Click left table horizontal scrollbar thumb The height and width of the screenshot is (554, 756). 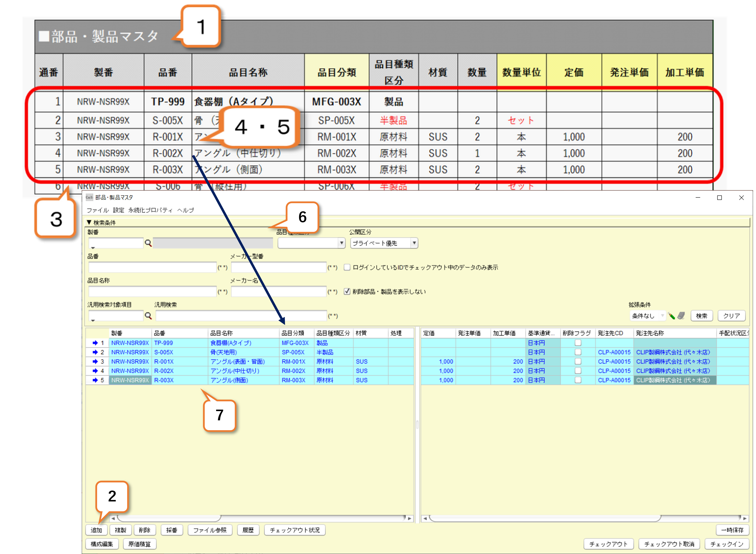point(169,518)
